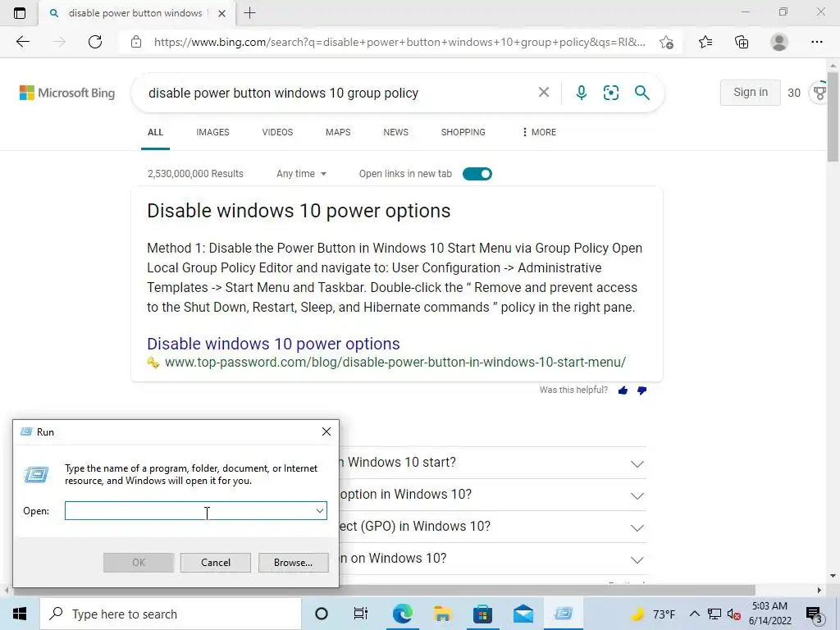Switch to the MAPS tab
The width and height of the screenshot is (840, 630).
tap(338, 132)
